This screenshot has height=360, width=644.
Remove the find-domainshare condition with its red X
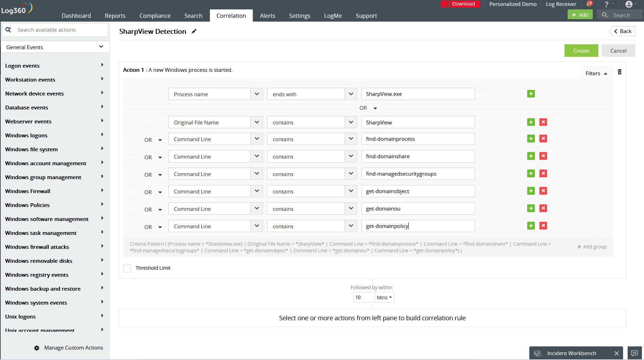[x=543, y=156]
